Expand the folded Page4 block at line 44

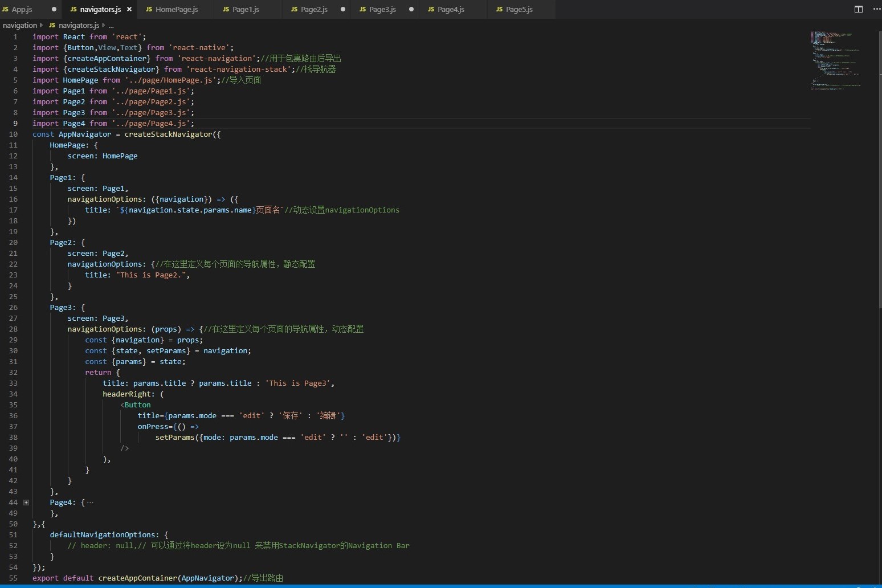coord(26,503)
